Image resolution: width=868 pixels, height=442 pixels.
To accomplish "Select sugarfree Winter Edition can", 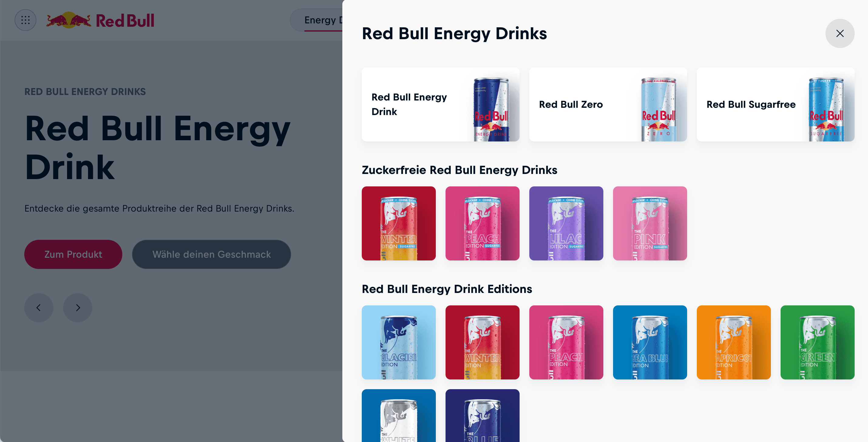I will [x=398, y=223].
